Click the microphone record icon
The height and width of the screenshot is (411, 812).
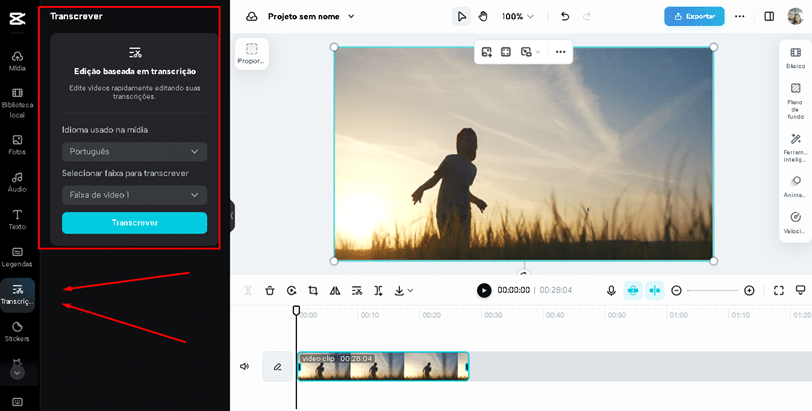(x=611, y=290)
